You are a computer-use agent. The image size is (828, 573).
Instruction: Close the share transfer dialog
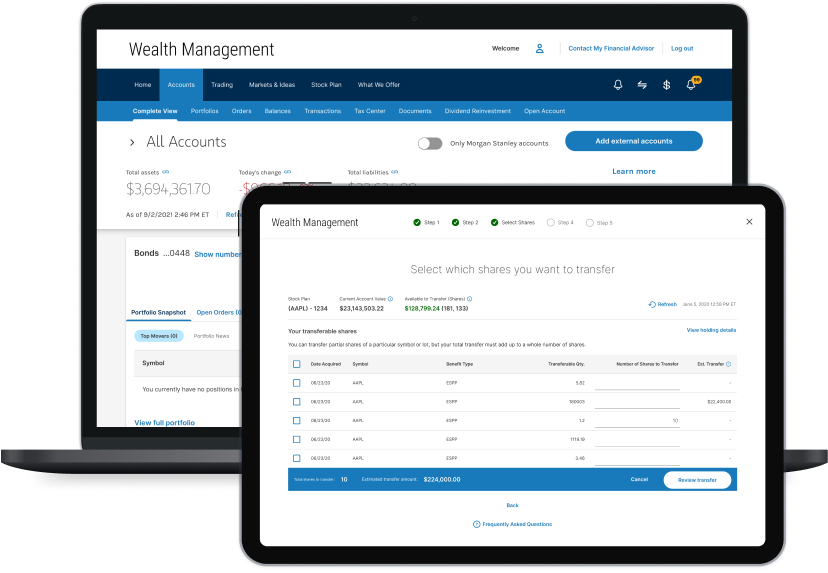coord(749,222)
